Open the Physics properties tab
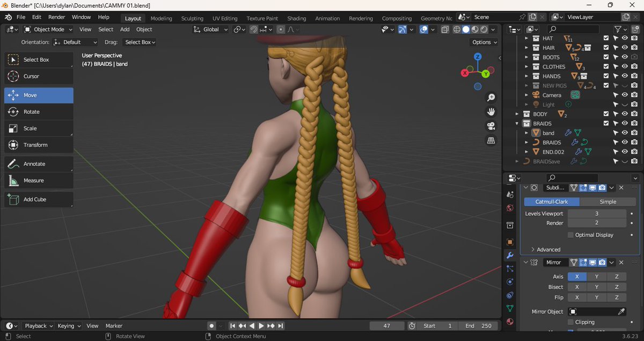644x341 pixels. point(510,281)
